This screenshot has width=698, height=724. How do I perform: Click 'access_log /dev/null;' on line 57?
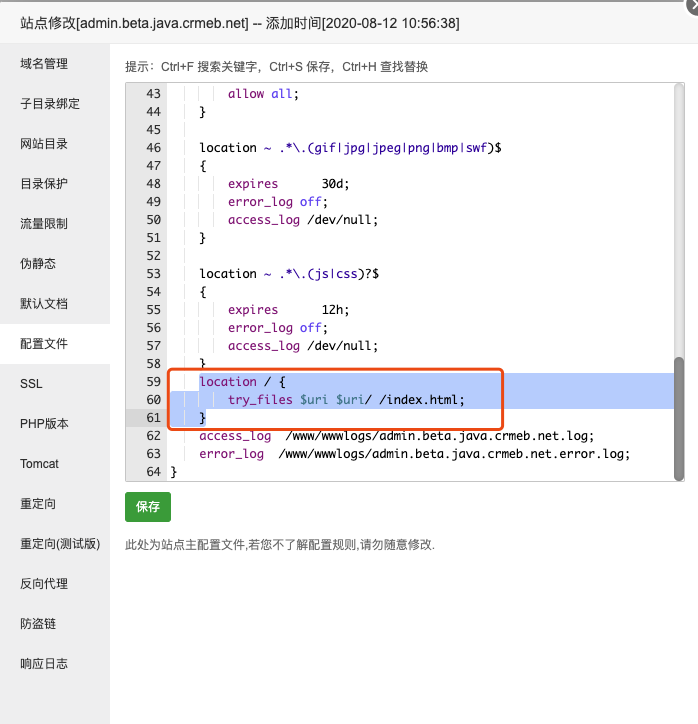coord(303,346)
